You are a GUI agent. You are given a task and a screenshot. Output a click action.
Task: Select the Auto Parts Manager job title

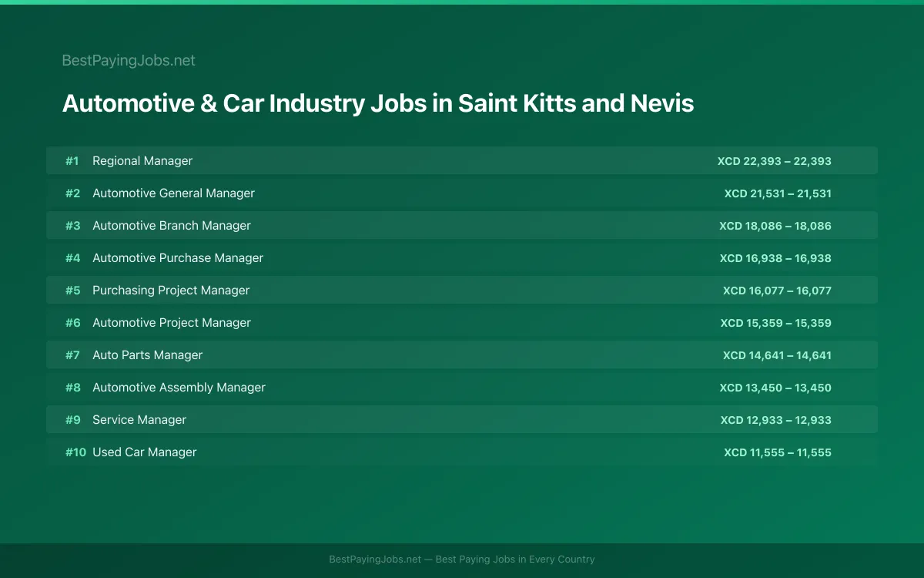[x=148, y=355]
